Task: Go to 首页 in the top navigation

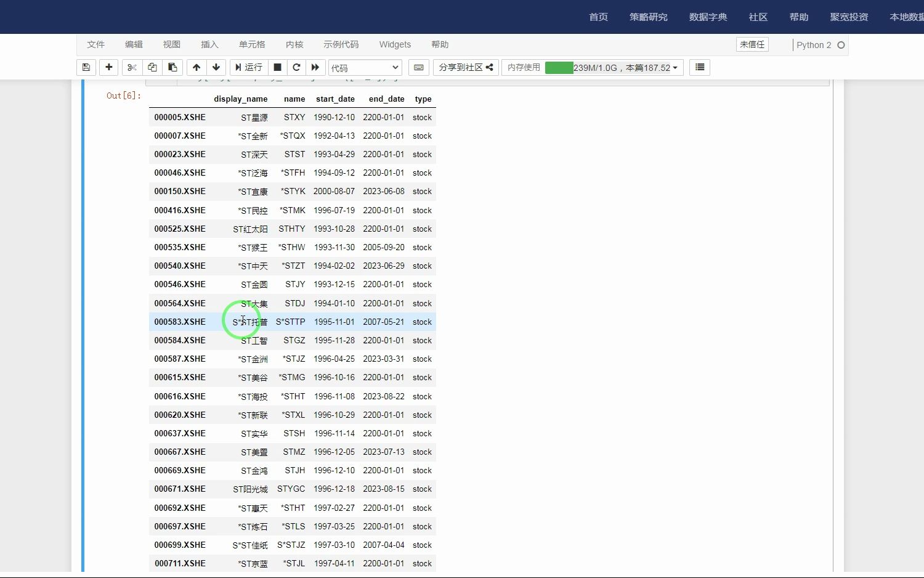Action: coord(598,17)
